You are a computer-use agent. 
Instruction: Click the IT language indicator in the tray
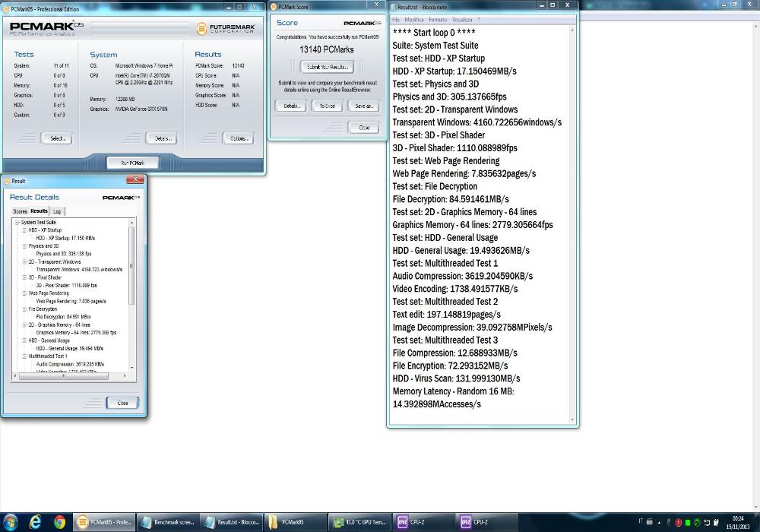[x=640, y=521]
